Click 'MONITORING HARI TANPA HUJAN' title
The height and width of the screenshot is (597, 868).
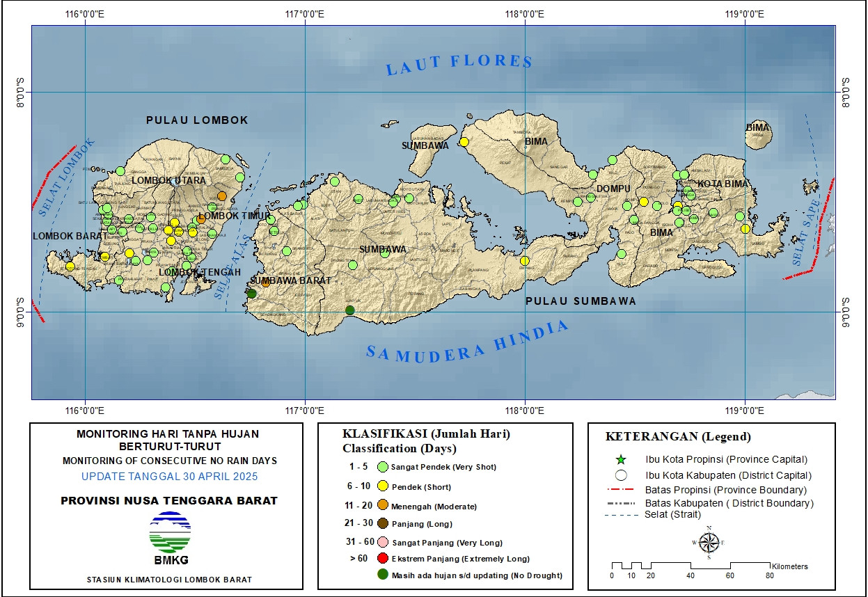[x=167, y=433]
